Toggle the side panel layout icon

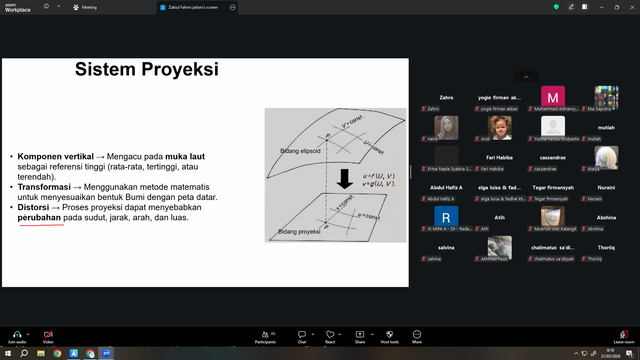584,7
